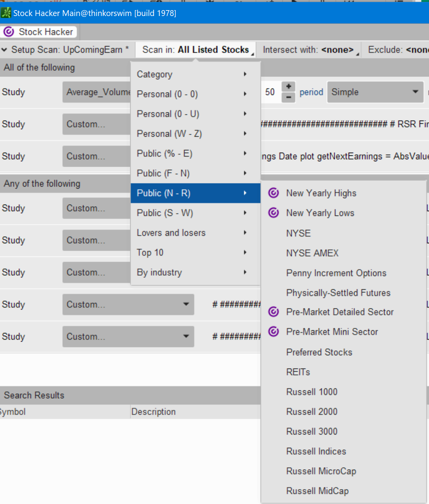Choose Pre-Market Mini Sector list
This screenshot has height=504, width=429.
click(x=344, y=332)
